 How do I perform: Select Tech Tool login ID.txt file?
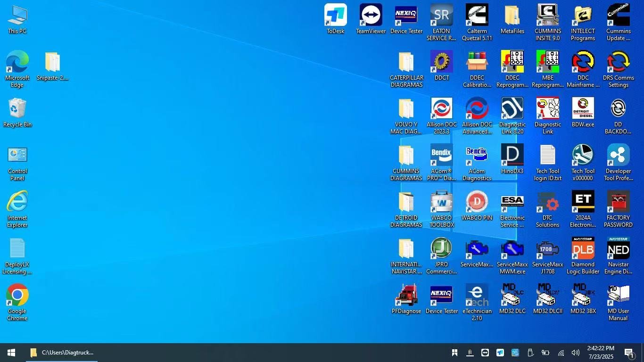(547, 156)
